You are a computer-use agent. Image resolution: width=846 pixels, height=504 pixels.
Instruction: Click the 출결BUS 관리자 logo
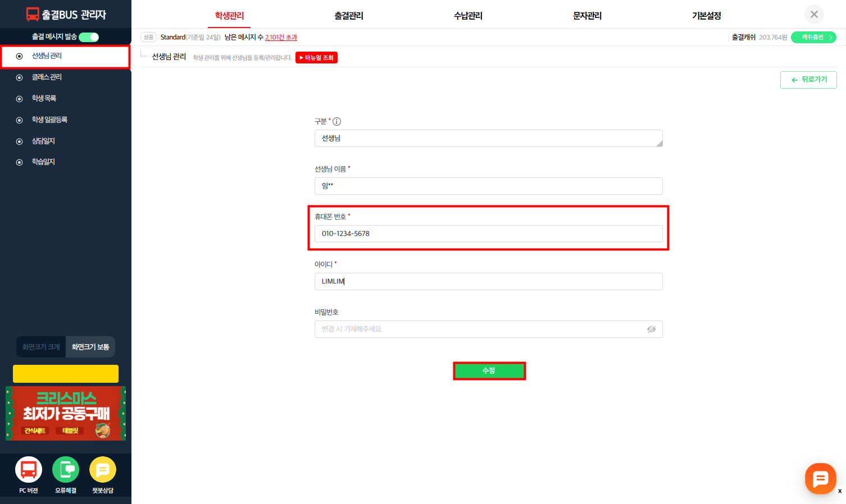66,15
